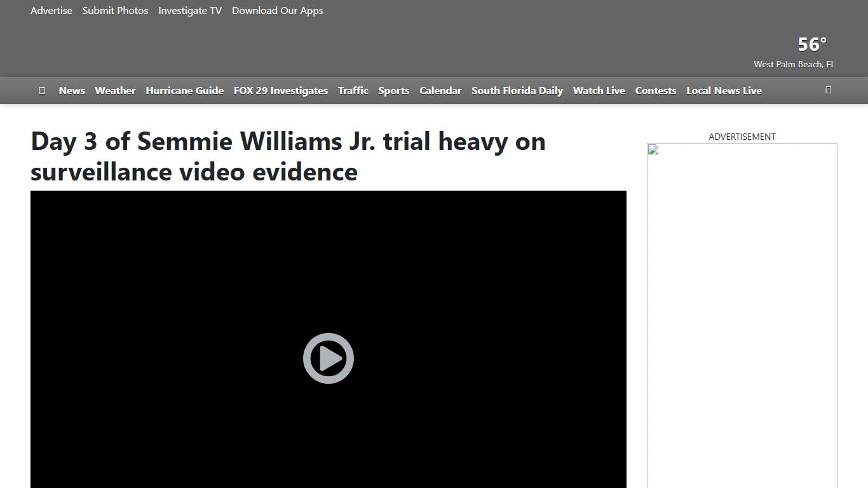This screenshot has height=488, width=868.
Task: Click the home icon in the navigation bar
Action: (x=42, y=90)
